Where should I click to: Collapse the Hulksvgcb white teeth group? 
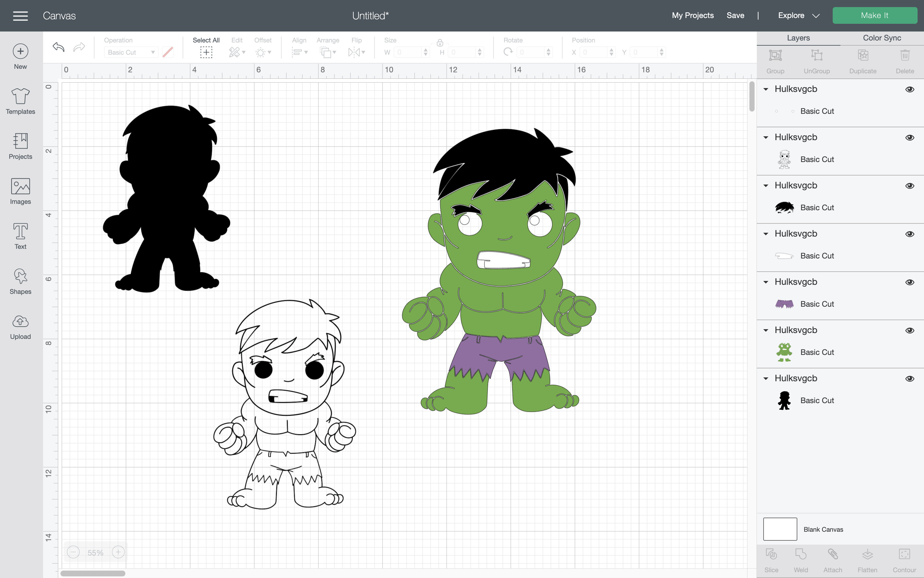[x=766, y=234]
